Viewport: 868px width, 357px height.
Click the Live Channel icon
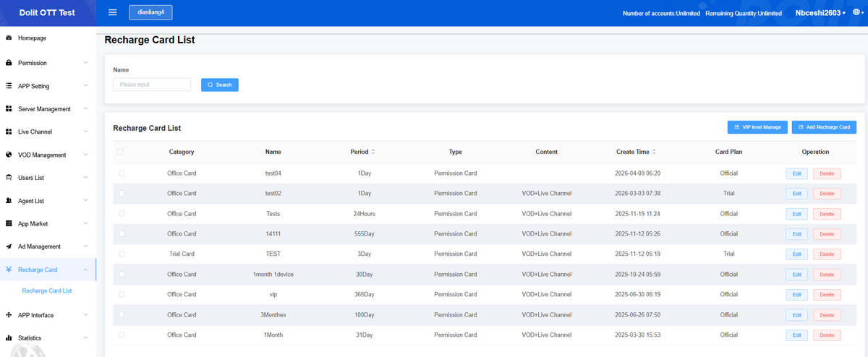click(9, 132)
